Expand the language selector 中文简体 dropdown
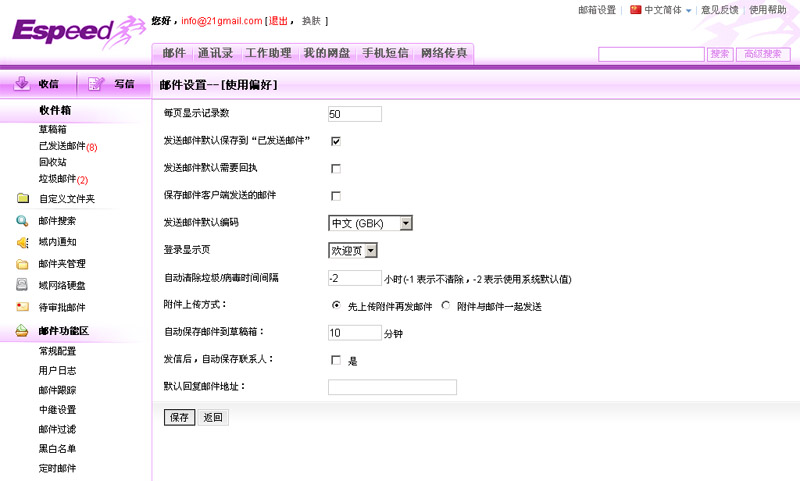 688,10
